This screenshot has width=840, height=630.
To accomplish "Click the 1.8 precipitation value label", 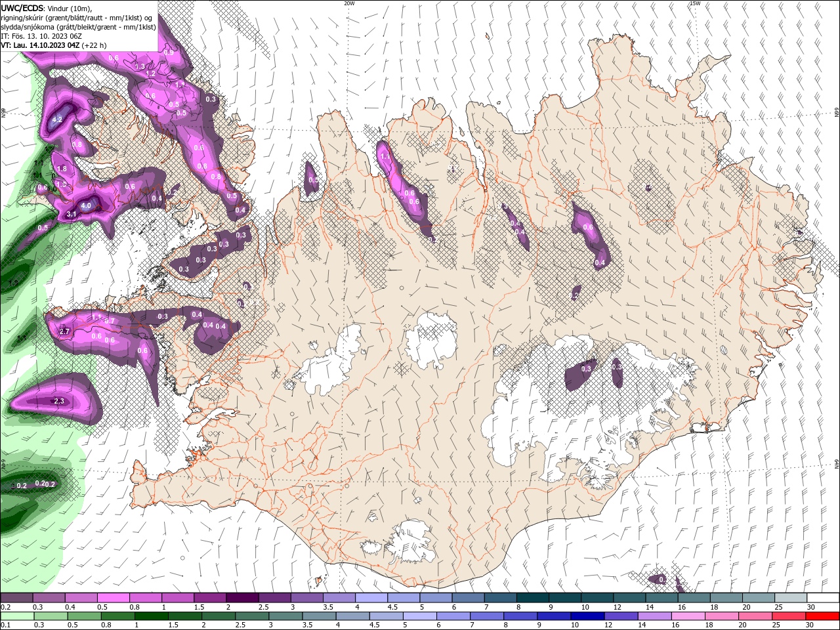I will (62, 169).
